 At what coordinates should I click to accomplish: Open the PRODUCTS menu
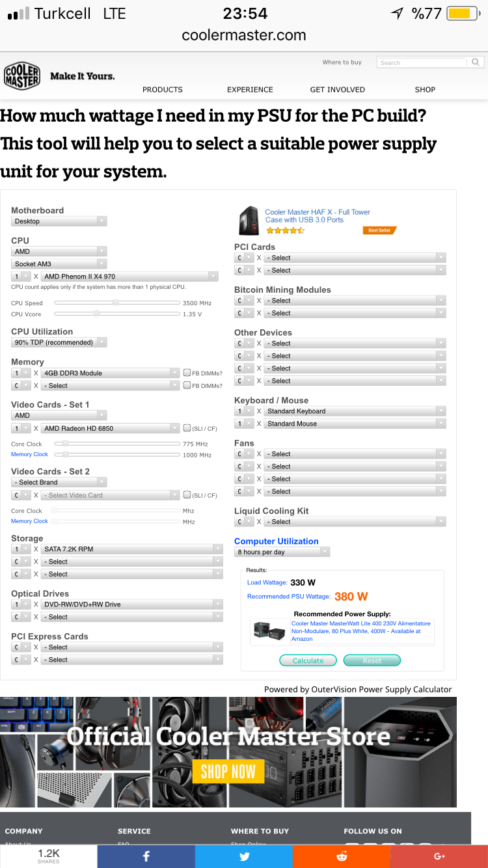(163, 90)
